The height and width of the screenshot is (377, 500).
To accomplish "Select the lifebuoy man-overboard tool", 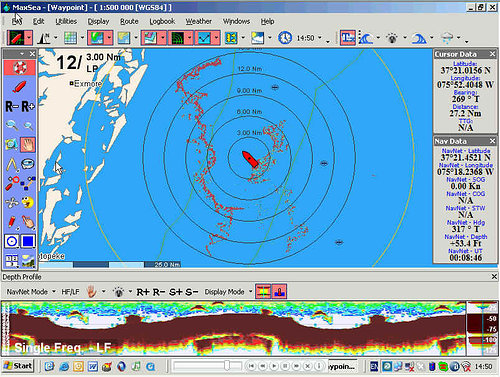I will 20,68.
